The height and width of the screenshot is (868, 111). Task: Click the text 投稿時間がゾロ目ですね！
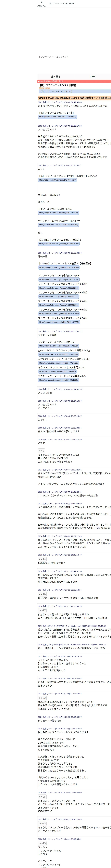52,563
